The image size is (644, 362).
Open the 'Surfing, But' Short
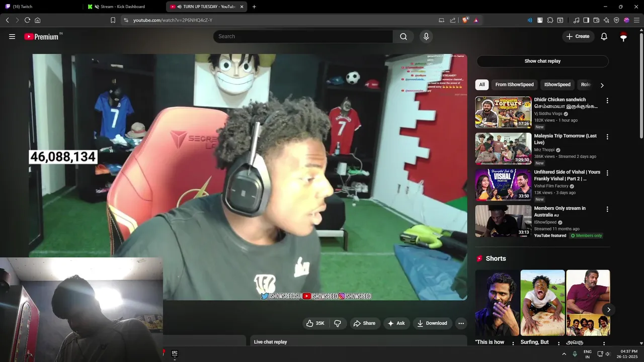542,303
